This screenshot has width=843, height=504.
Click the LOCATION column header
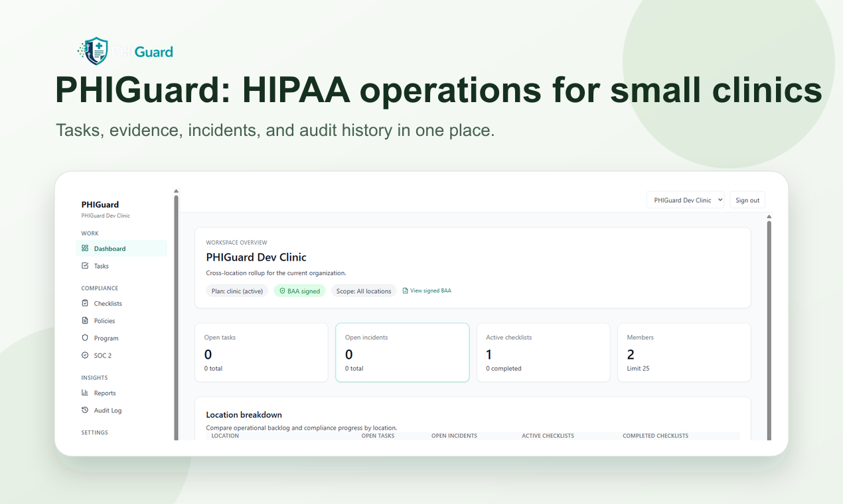(x=225, y=436)
